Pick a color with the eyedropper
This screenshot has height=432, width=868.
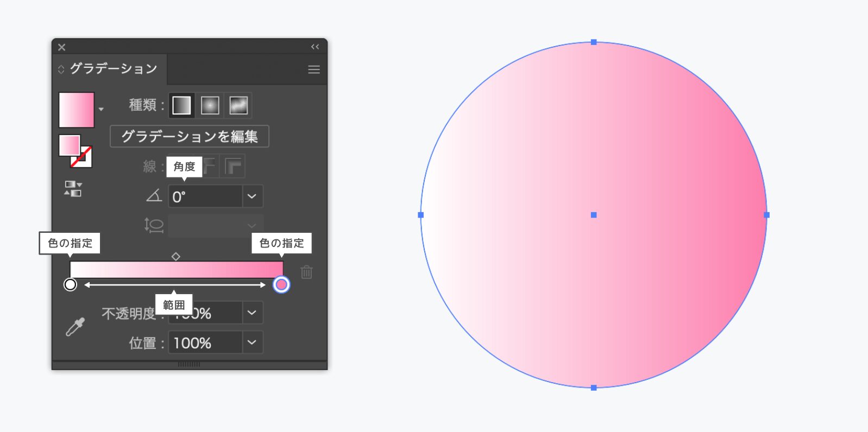pyautogui.click(x=76, y=327)
